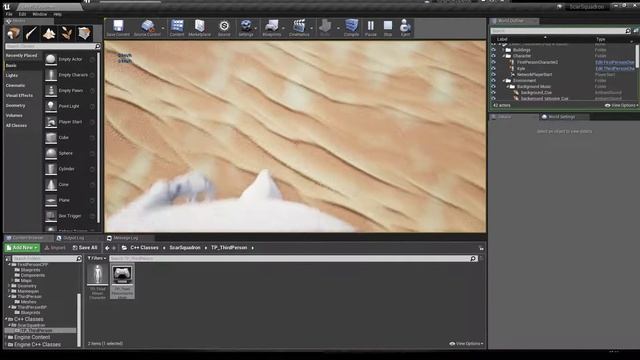
Task: Select the Plane item in Basic list
Action: click(69, 200)
